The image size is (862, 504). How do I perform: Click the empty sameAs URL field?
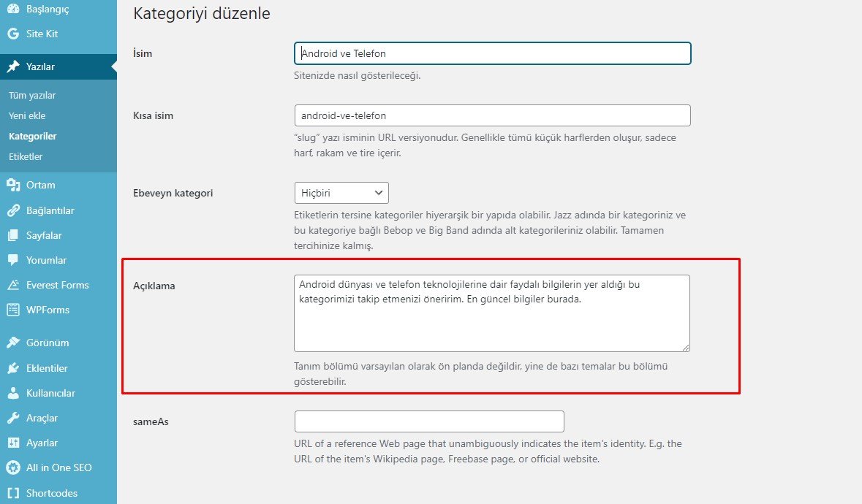(x=429, y=421)
